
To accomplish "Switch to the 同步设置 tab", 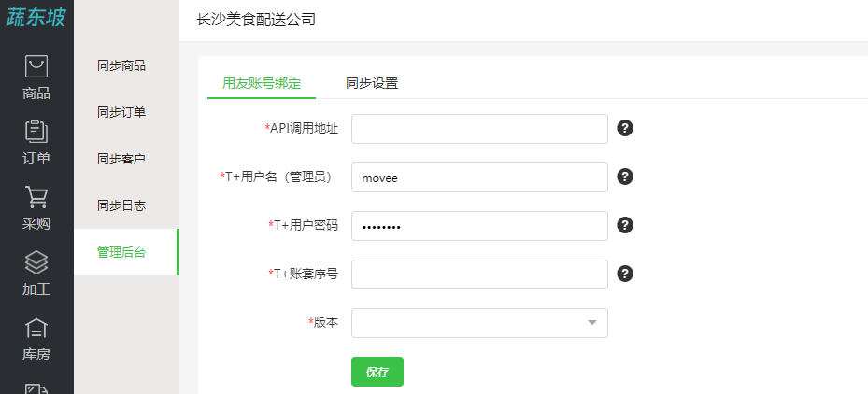I will click(372, 83).
